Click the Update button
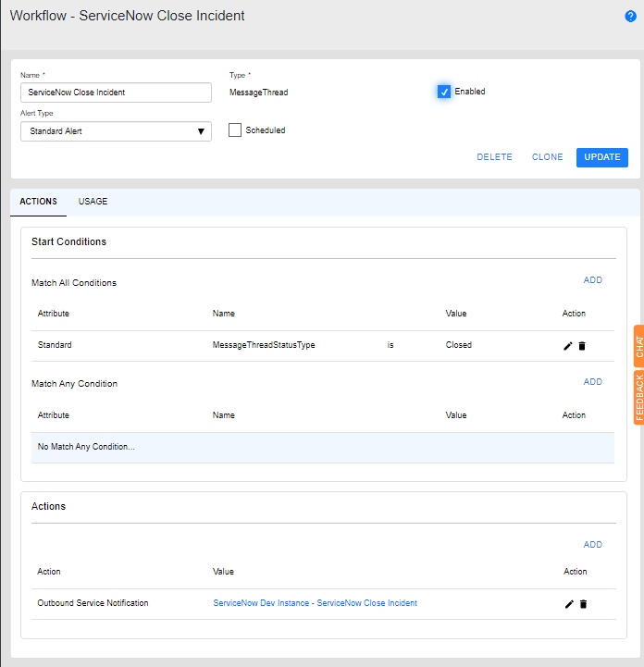Viewport: 644px width, 667px height. pyautogui.click(x=601, y=157)
